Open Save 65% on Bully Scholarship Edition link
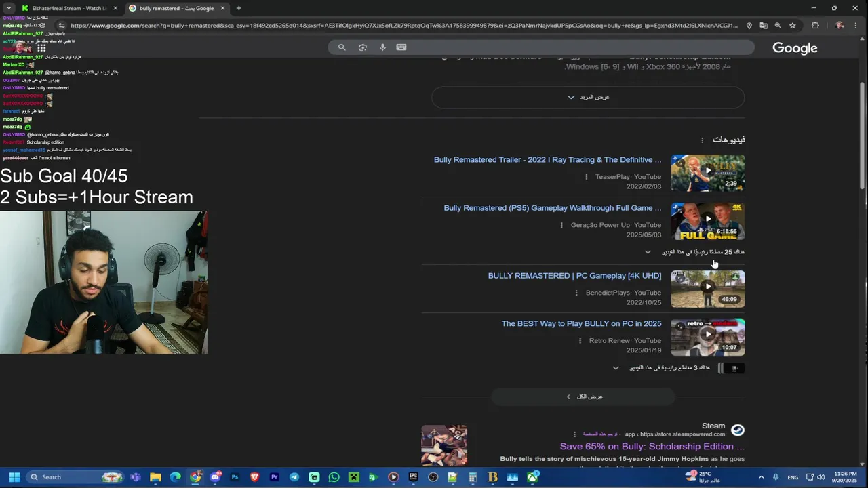 [652, 447]
